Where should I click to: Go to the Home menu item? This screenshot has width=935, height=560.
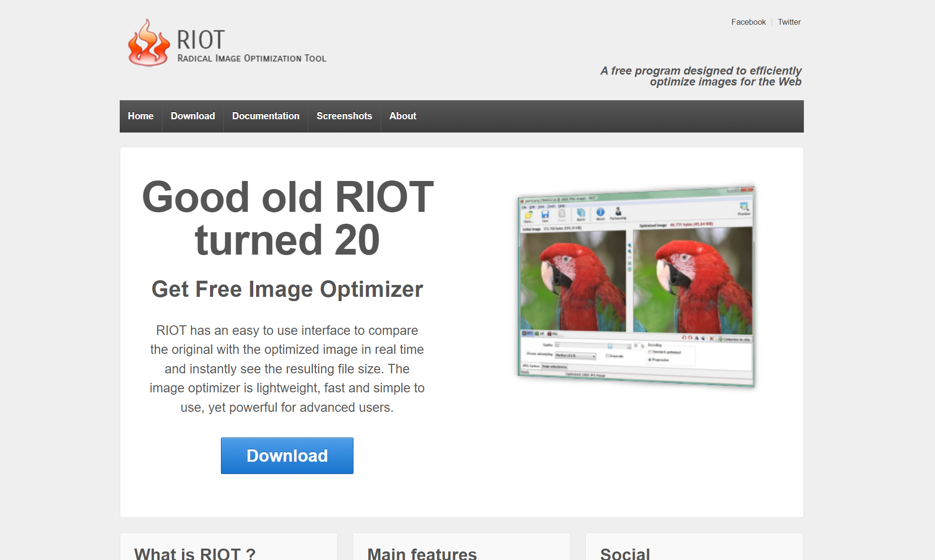tap(141, 116)
